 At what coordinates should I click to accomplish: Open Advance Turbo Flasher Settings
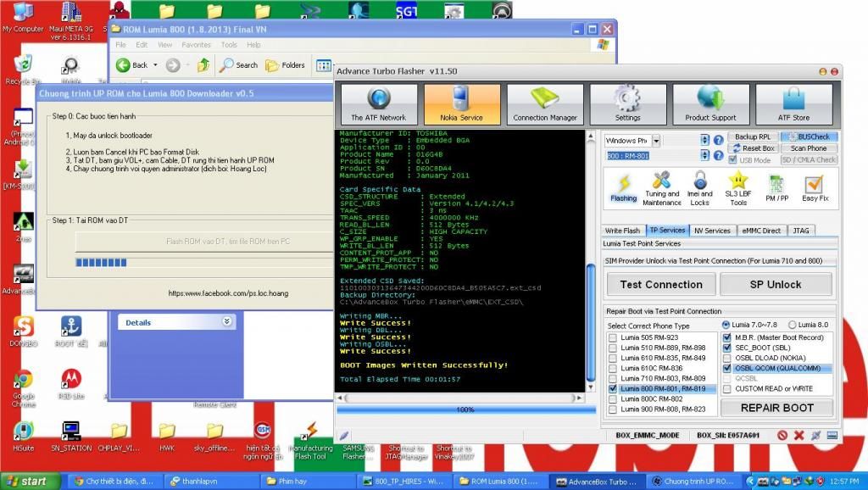(628, 104)
